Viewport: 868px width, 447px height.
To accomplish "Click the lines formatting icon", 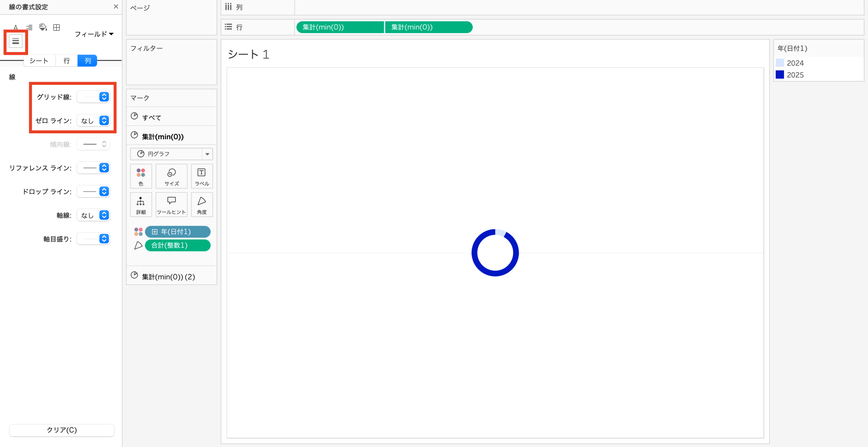I will [16, 41].
